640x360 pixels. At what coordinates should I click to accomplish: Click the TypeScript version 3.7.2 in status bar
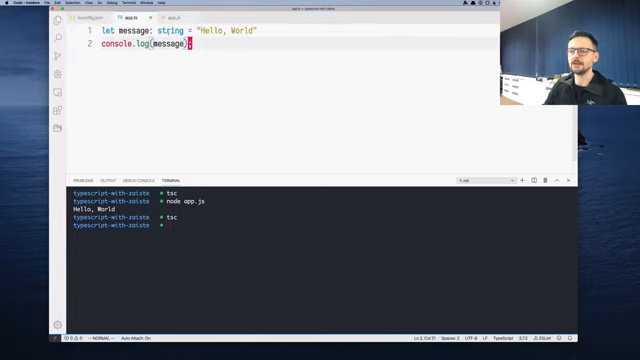523,338
